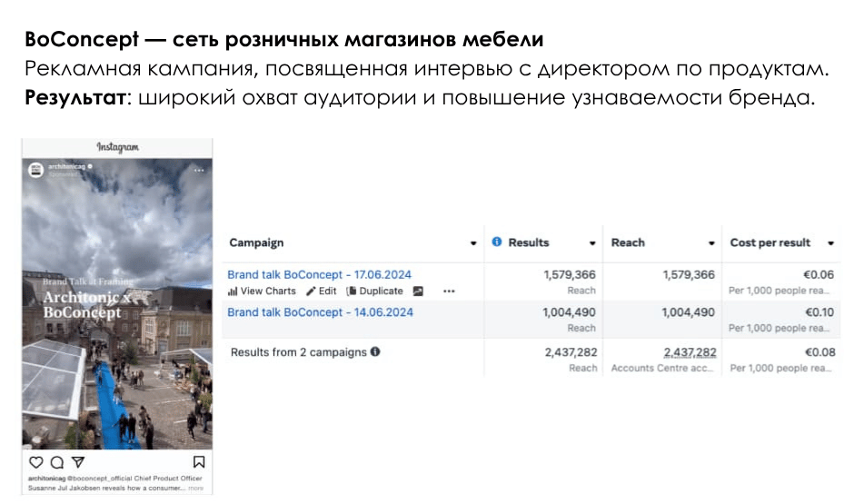Screen dimensions: 854x504
Task: Click the Edit pencil icon
Action: (311, 292)
